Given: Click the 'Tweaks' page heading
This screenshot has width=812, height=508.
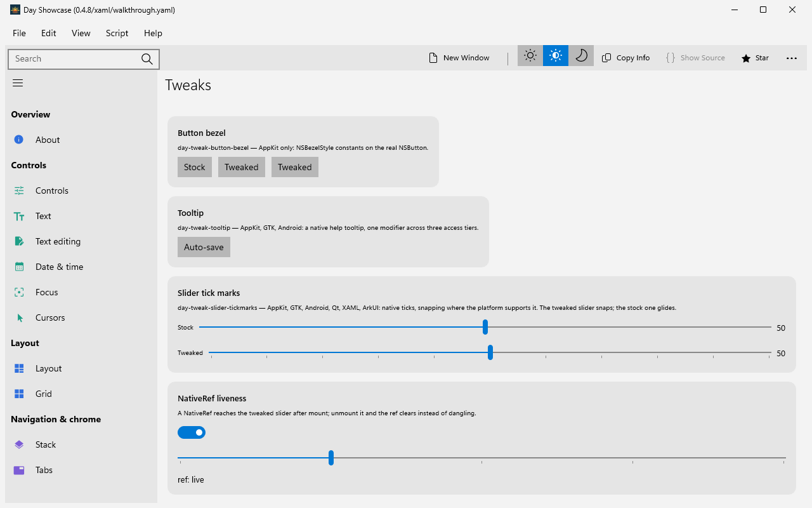Looking at the screenshot, I should pos(188,85).
